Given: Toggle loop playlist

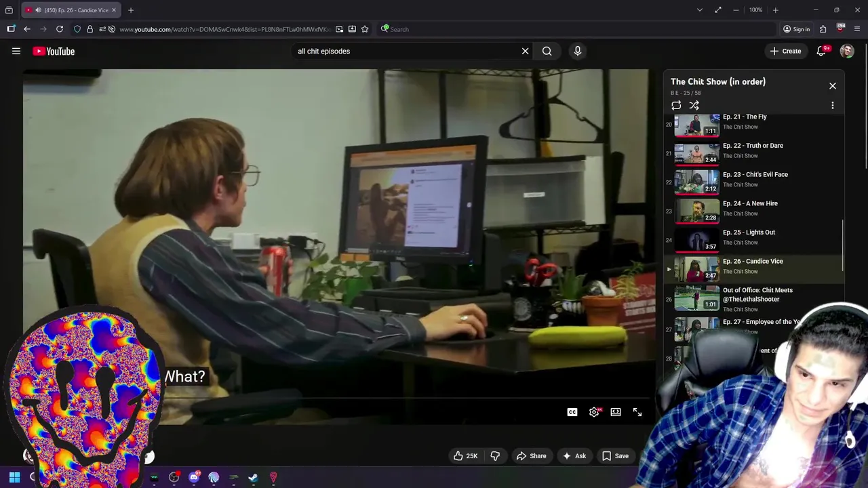Looking at the screenshot, I should [676, 106].
